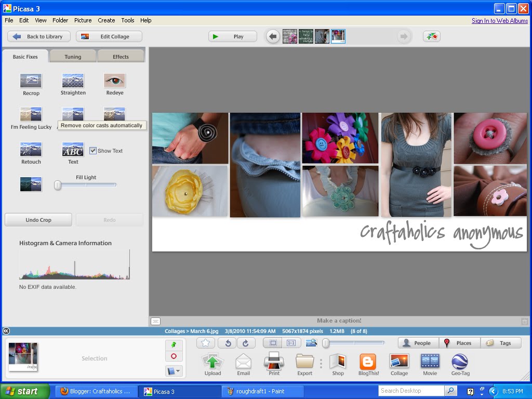Show photo at 1:1 actual size

click(291, 343)
